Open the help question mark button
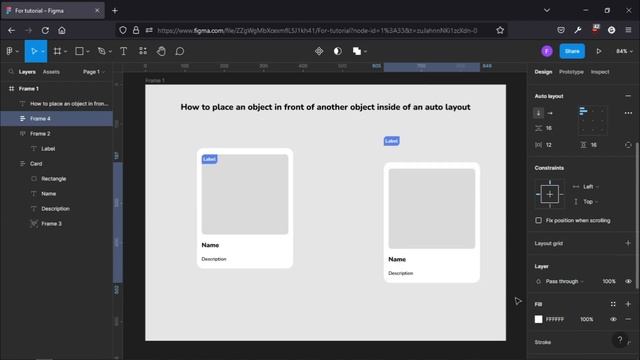The image size is (640, 360). [x=620, y=340]
